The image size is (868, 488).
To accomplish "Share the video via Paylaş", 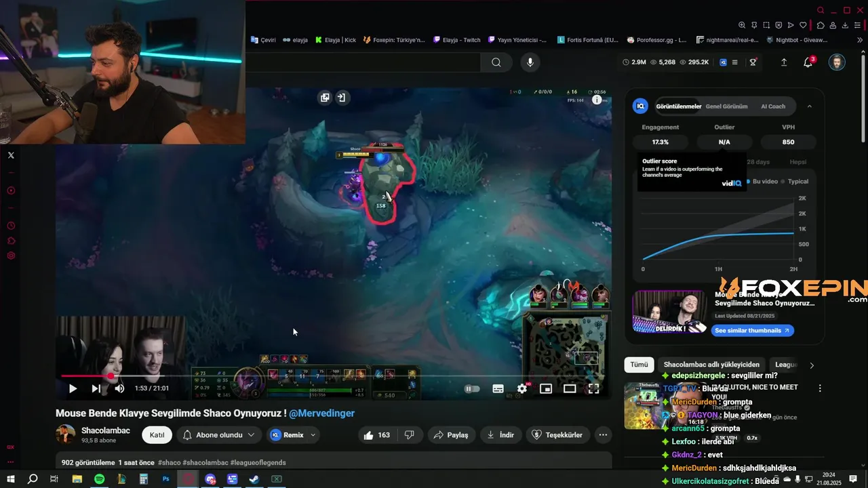I will tap(450, 435).
